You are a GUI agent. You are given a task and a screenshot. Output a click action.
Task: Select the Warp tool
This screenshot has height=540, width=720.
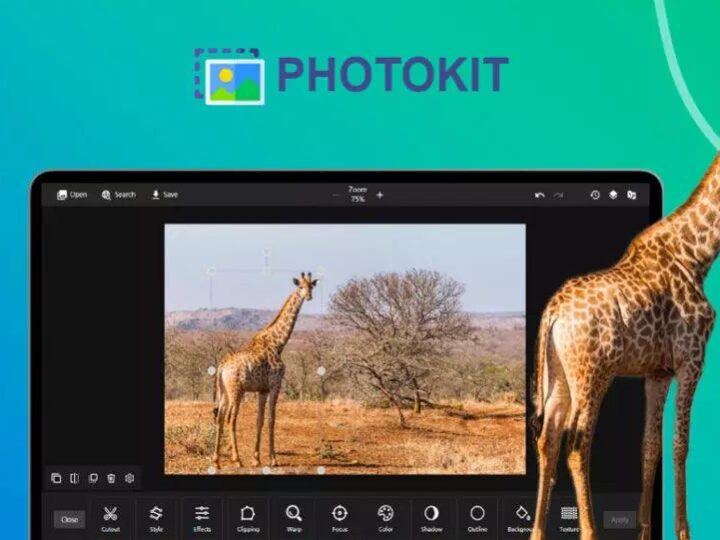(294, 519)
